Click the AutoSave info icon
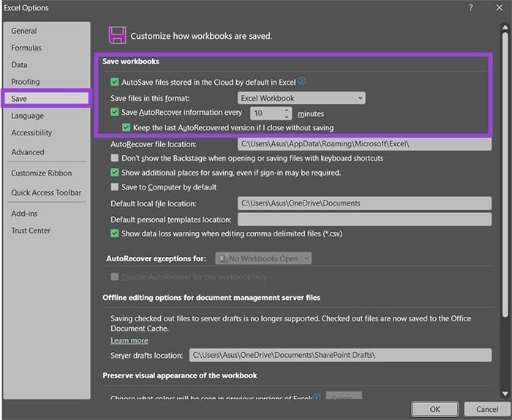This screenshot has height=420, width=512. [302, 82]
